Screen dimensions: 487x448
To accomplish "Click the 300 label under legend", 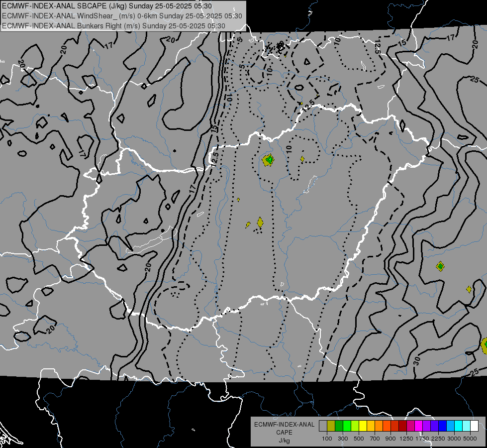I will [343, 439].
